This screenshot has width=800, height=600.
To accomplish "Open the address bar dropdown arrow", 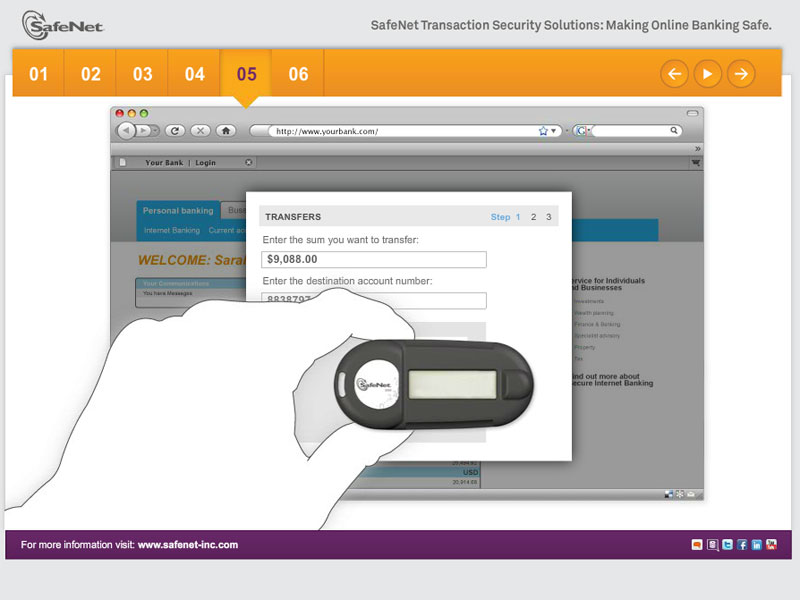I will 554,131.
